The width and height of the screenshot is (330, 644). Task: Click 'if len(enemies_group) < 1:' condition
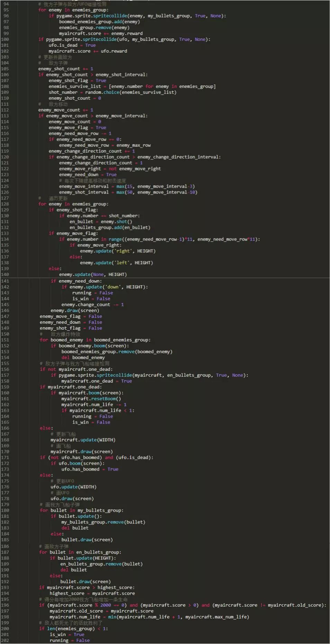74,629
